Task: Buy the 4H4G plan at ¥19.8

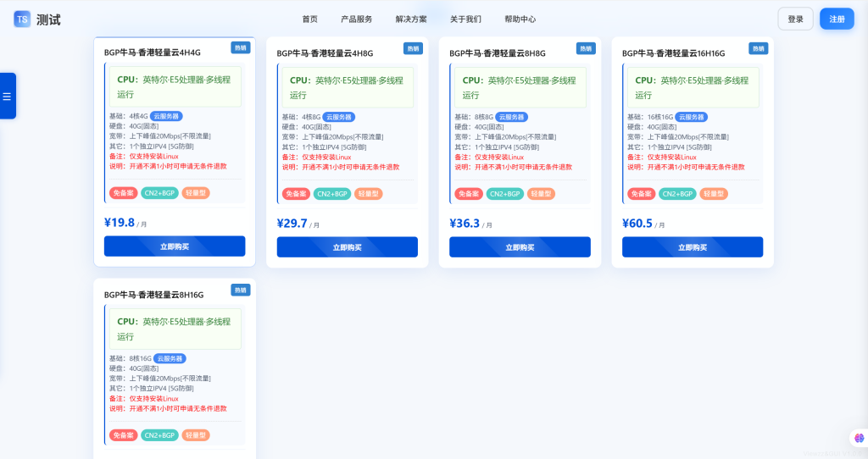Action: click(175, 246)
